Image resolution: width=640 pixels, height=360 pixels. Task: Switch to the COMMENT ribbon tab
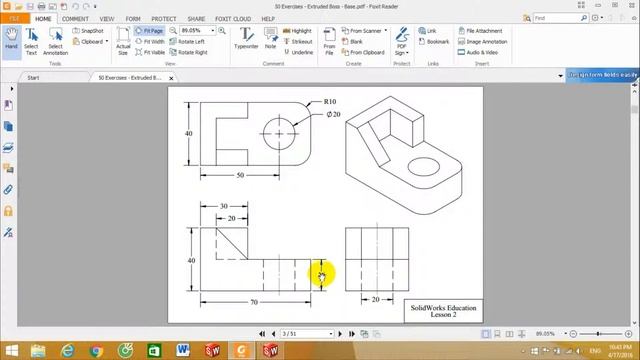point(75,19)
